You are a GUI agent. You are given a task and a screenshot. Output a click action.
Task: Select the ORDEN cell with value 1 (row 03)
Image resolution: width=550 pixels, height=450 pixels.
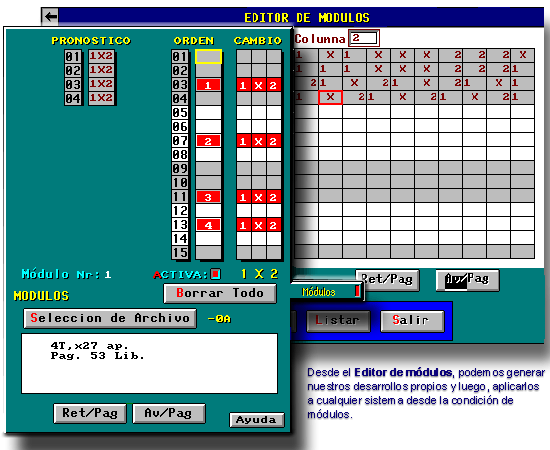pyautogui.click(x=208, y=85)
